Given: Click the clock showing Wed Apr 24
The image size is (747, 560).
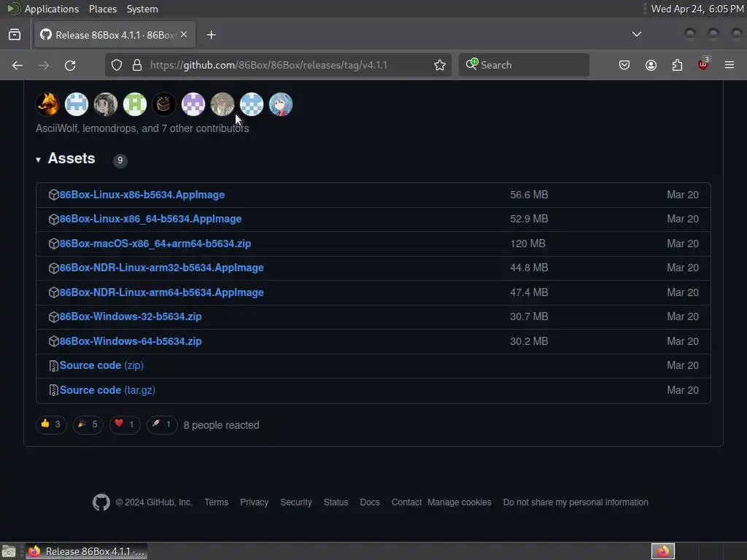Looking at the screenshot, I should pyautogui.click(x=697, y=9).
